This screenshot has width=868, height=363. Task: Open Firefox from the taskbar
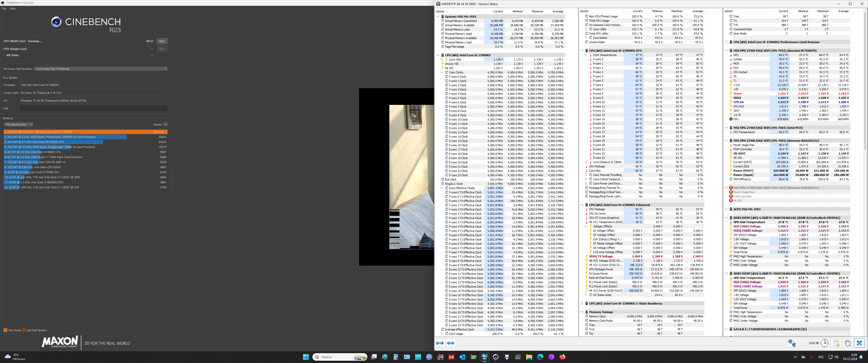[x=562, y=357]
